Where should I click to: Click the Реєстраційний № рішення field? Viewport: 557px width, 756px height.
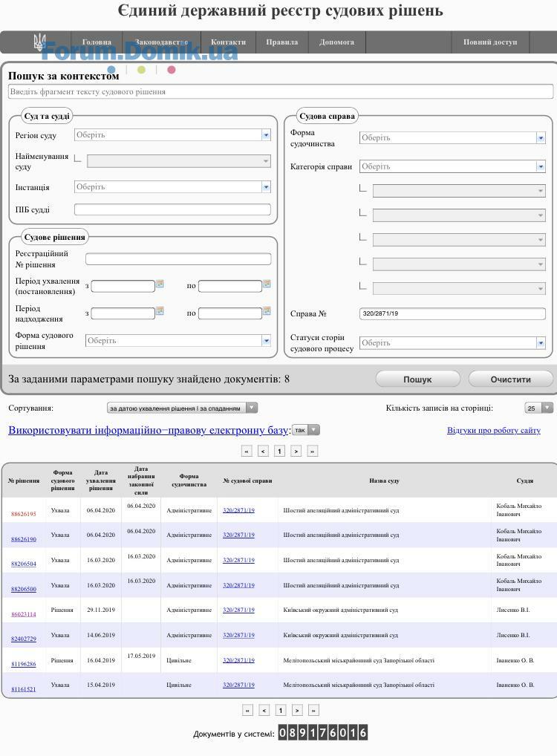[178, 259]
